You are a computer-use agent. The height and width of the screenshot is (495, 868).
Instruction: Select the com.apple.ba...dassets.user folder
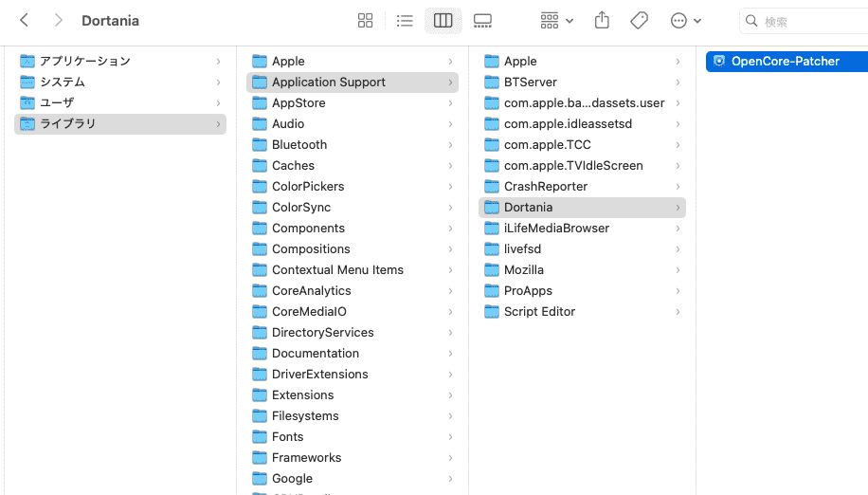582,103
